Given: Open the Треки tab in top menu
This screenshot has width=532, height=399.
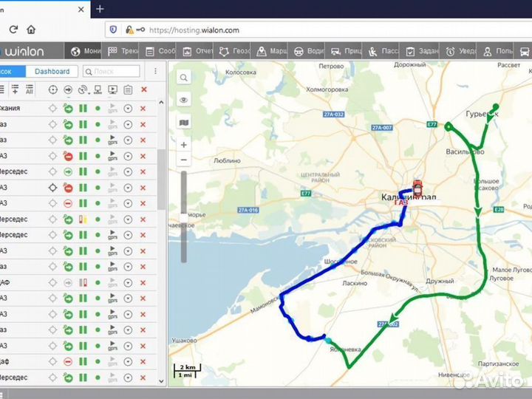Looking at the screenshot, I should point(123,52).
